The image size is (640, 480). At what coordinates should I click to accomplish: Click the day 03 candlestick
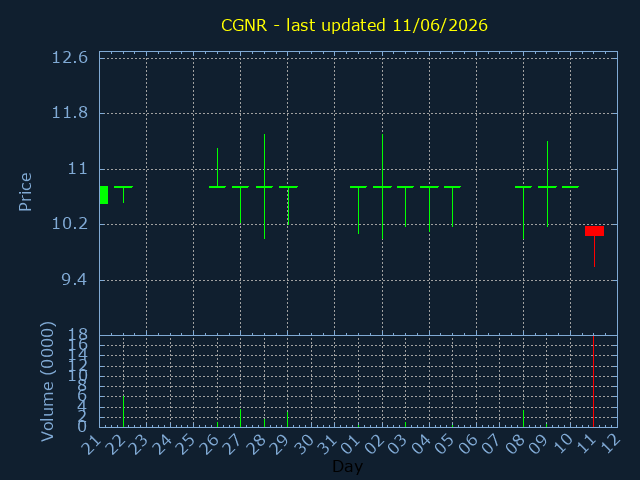(x=405, y=206)
